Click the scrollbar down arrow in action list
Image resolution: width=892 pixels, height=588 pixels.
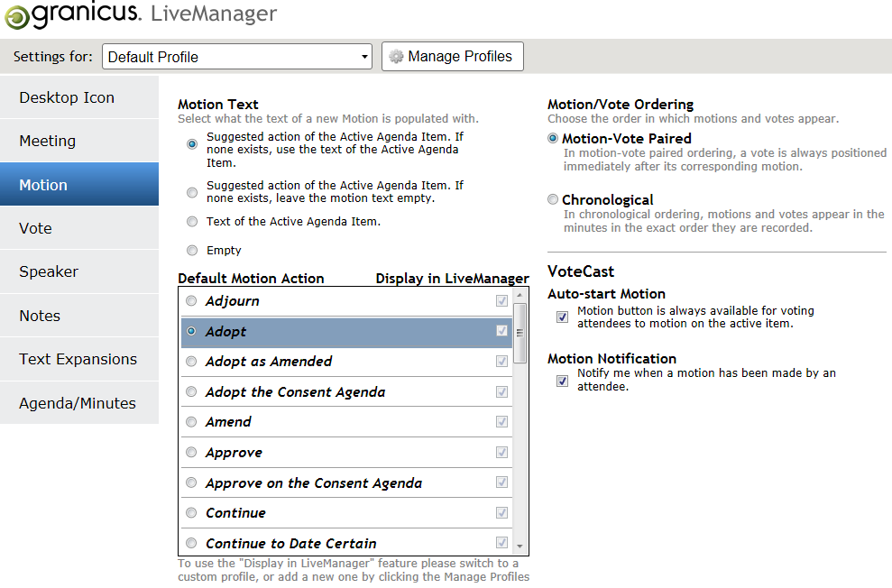(x=520, y=545)
